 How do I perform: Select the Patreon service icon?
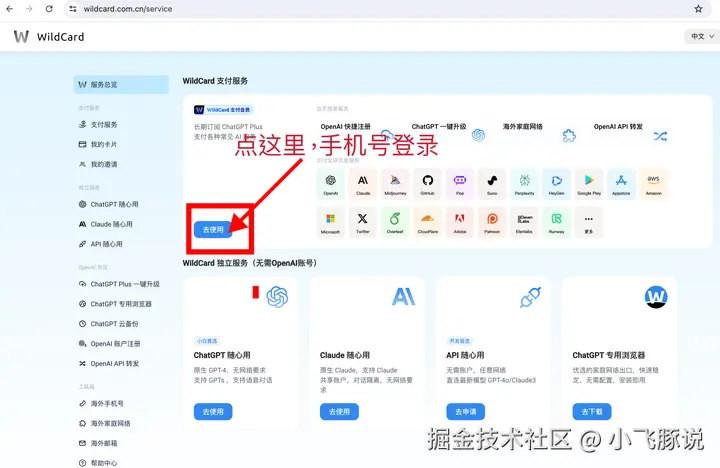pos(492,222)
